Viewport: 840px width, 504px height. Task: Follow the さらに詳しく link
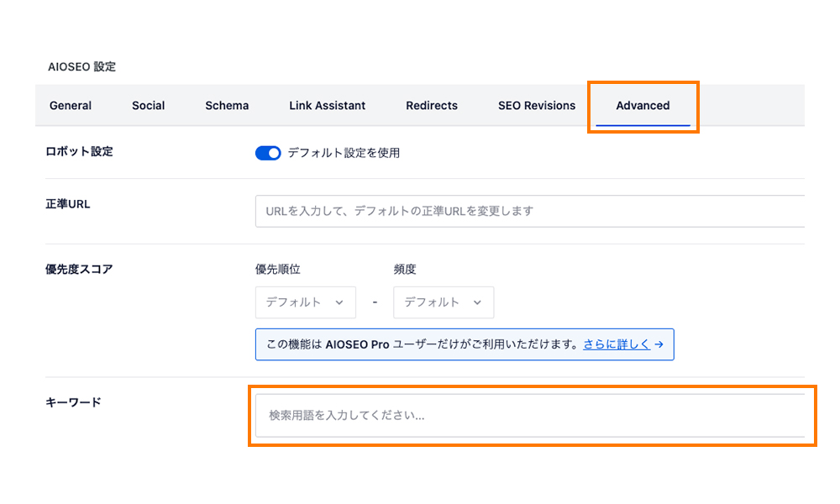click(x=617, y=344)
